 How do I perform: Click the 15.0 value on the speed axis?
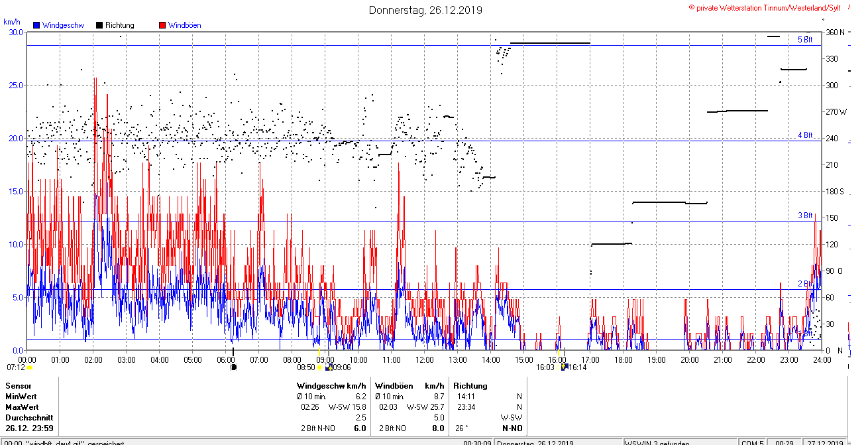[x=15, y=191]
